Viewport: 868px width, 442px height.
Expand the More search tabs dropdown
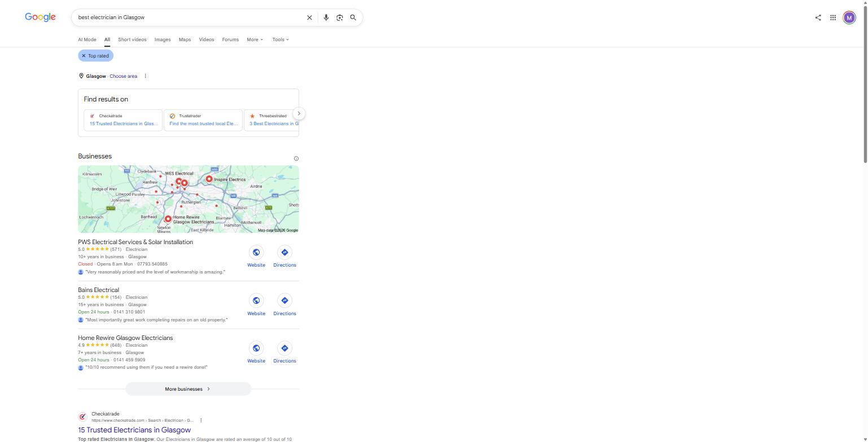point(255,39)
